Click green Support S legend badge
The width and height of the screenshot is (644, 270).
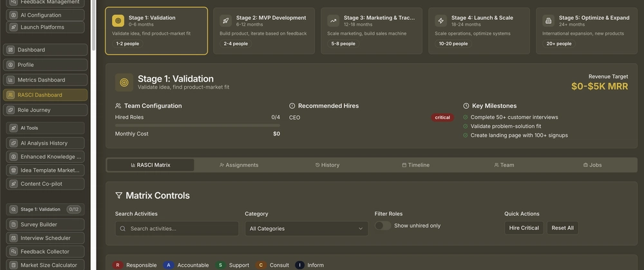coord(220,265)
